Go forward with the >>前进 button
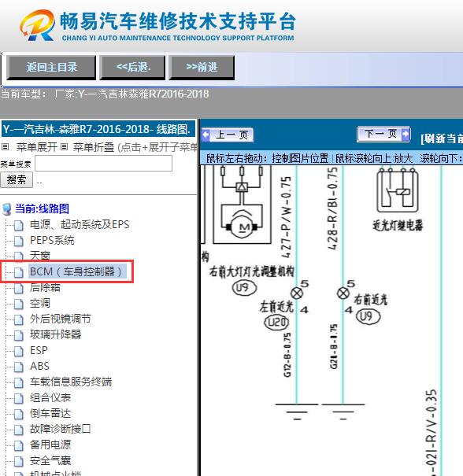 click(x=202, y=68)
